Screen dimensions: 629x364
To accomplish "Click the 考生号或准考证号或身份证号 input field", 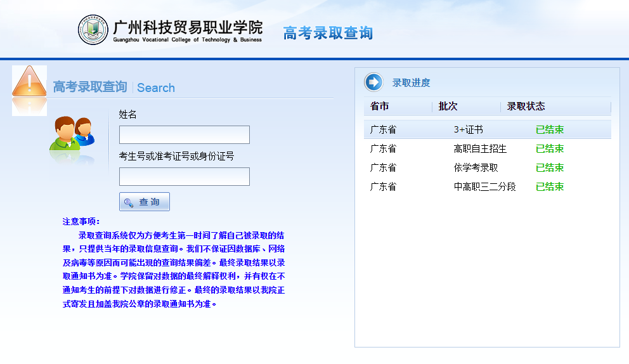I will 185,176.
